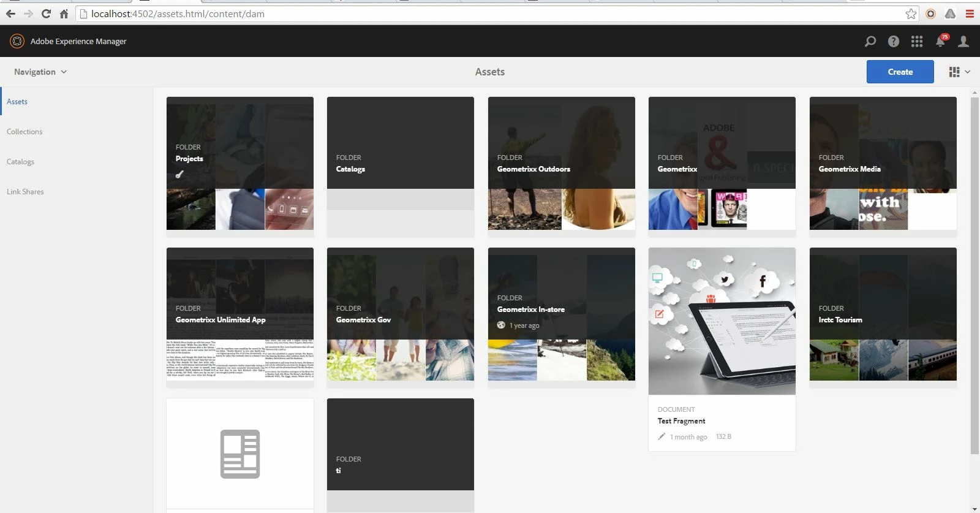Select Collections in the side navigation
The height and width of the screenshot is (513, 980).
pos(24,132)
